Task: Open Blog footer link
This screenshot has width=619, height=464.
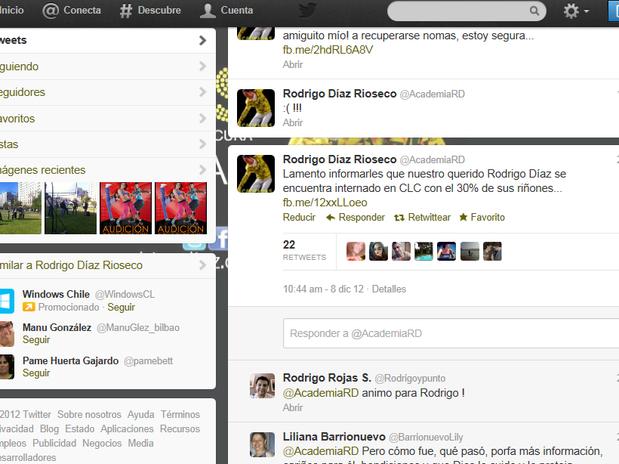Action: tap(49, 429)
